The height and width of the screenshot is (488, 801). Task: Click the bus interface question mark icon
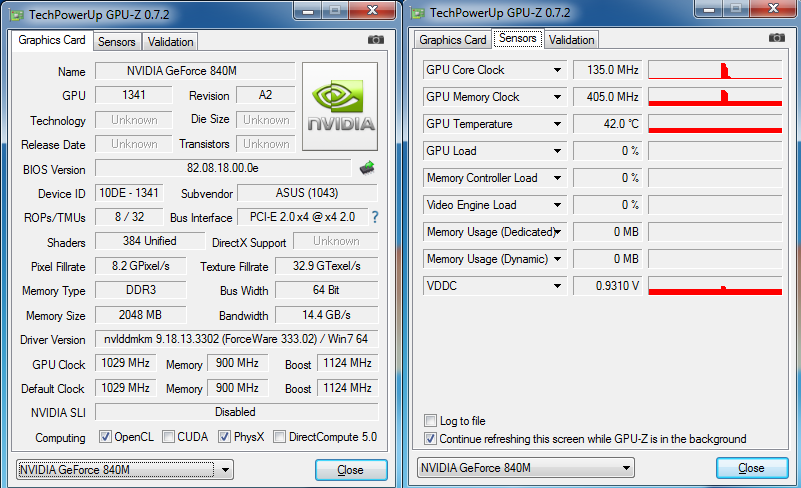coord(375,217)
